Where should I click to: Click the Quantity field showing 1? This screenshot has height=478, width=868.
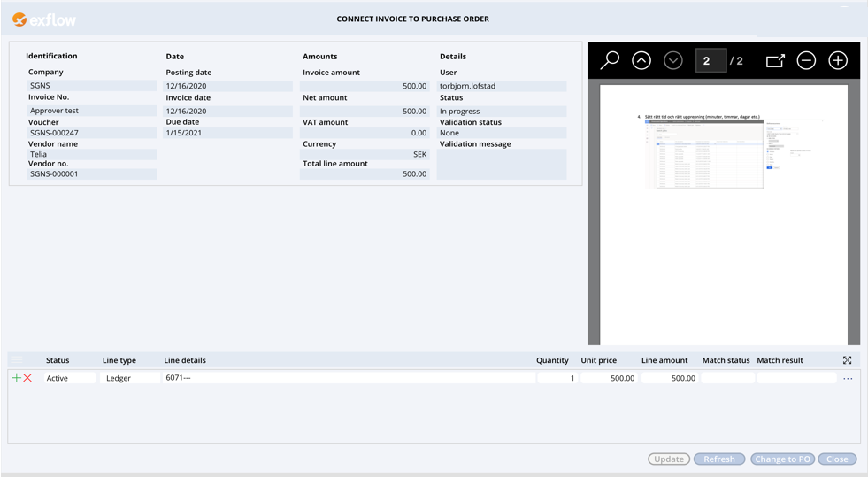(x=557, y=378)
